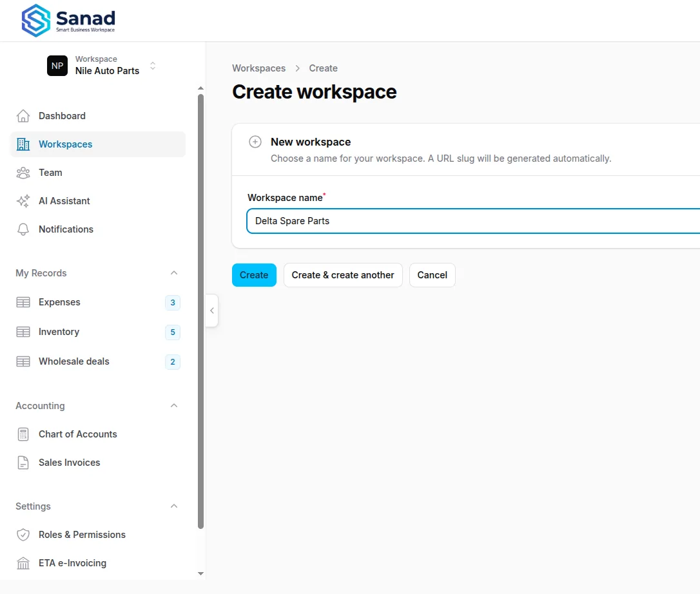
Task: Open Dashboard from the sidebar
Action: click(x=98, y=116)
